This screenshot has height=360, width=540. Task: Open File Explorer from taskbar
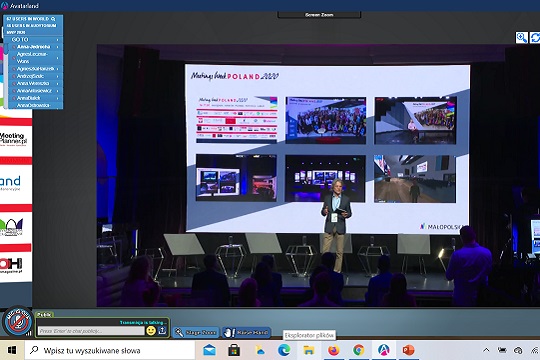pos(309,350)
